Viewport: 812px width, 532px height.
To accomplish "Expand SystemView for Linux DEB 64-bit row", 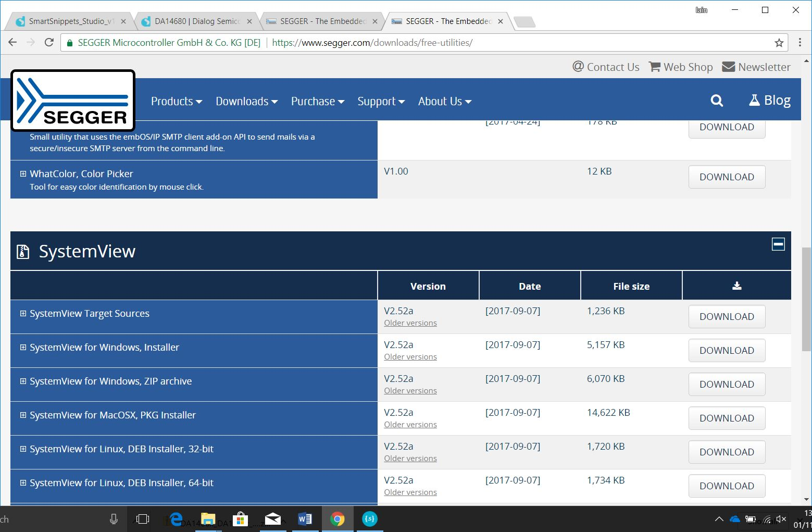I will point(23,482).
